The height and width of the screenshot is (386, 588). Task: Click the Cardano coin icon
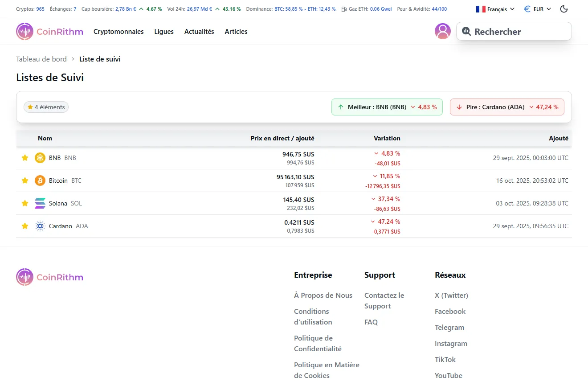coord(40,226)
